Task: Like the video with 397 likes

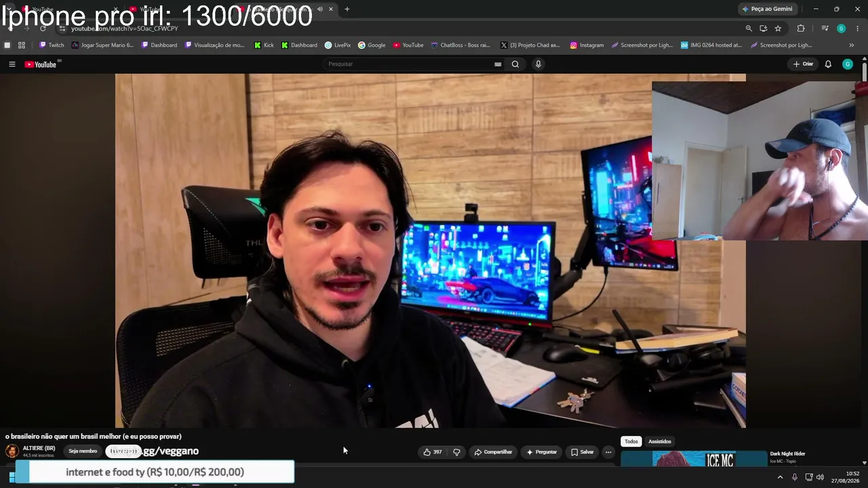Action: (x=432, y=452)
